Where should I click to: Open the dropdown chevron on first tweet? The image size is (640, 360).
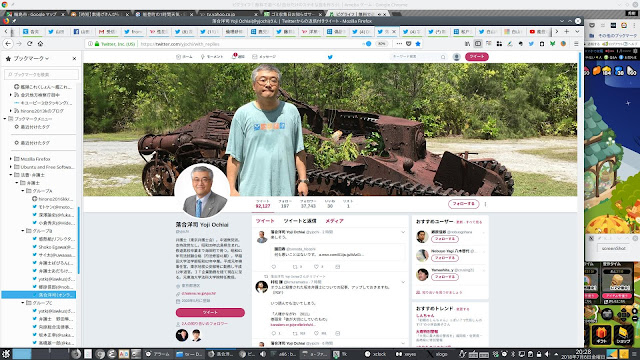click(x=403, y=232)
